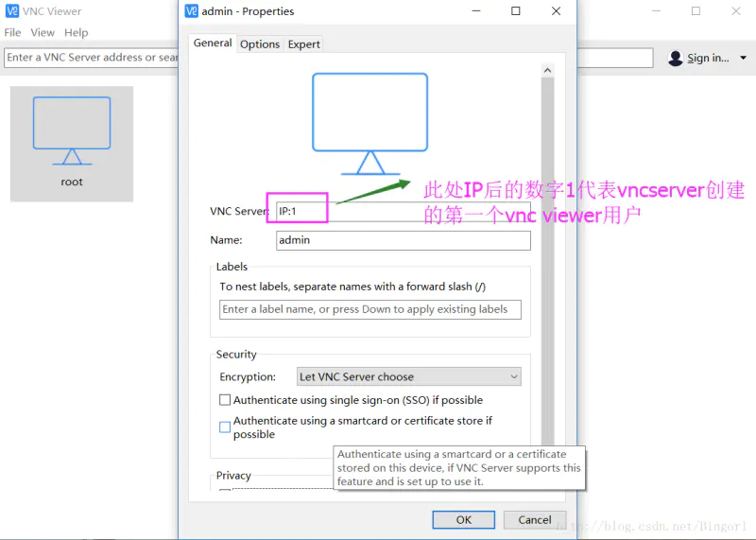Click the VNC Server field containing IP:1
This screenshot has width=756, height=540.
coord(404,212)
